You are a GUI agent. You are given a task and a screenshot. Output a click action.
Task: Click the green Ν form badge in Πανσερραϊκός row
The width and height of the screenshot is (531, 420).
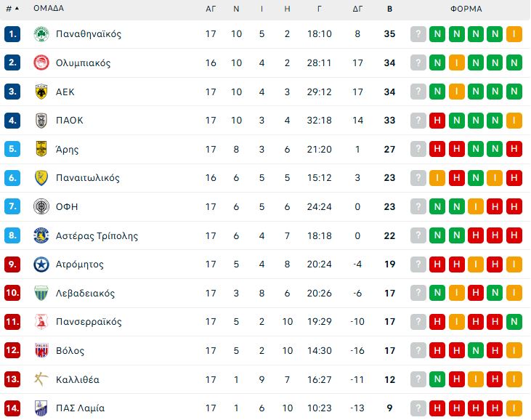pos(514,322)
